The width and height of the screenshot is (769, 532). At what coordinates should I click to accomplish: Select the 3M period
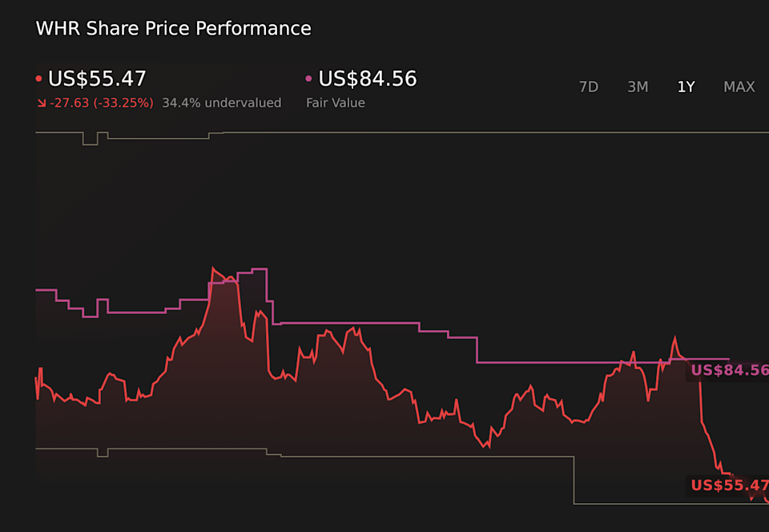[x=638, y=87]
